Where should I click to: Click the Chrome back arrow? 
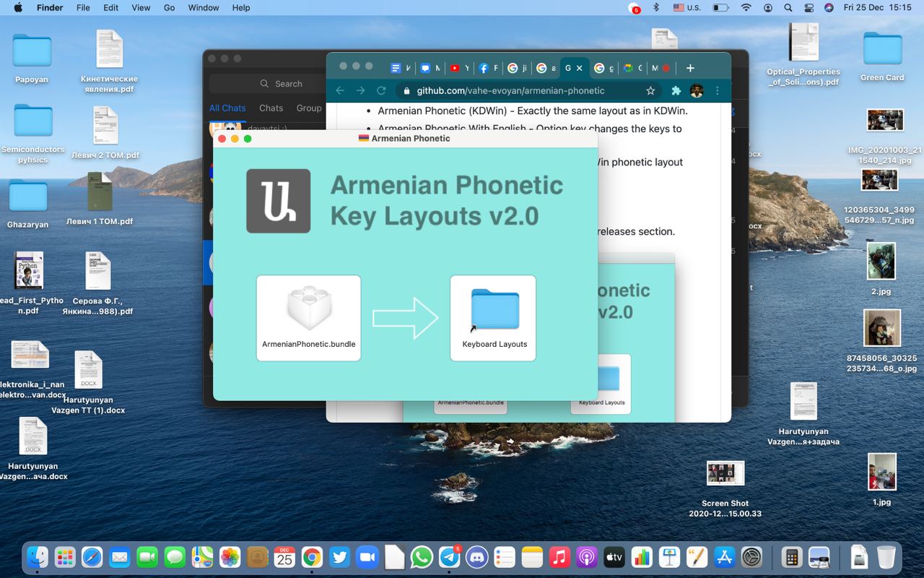point(340,90)
